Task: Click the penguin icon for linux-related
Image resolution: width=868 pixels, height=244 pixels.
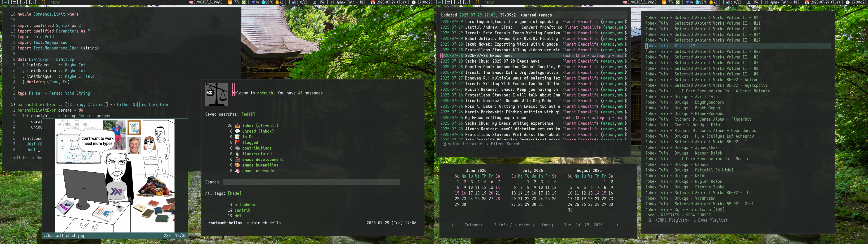Action: 237,154
